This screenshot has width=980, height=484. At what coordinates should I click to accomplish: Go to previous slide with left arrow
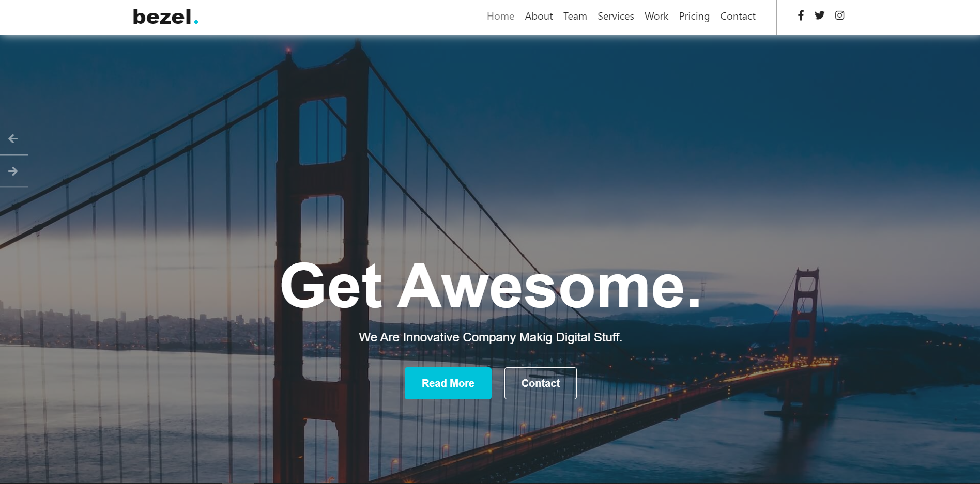click(x=14, y=138)
